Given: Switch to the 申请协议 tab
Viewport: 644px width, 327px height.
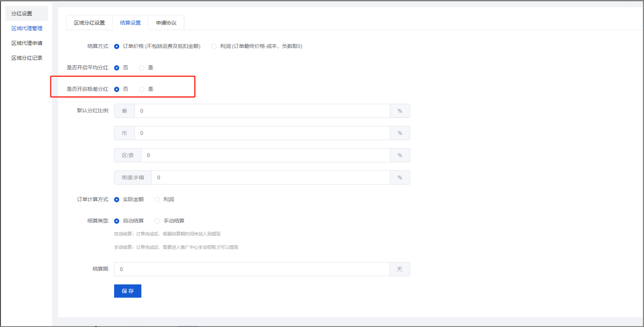Looking at the screenshot, I should (166, 23).
